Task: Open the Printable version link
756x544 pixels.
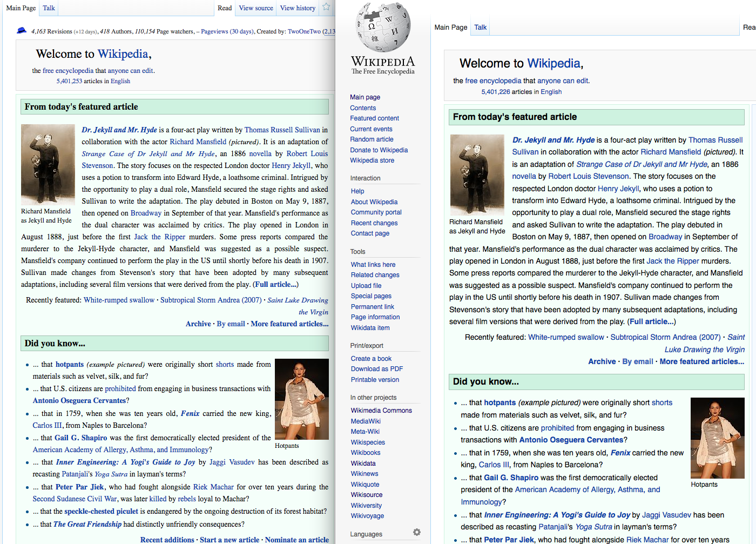Action: click(x=375, y=380)
